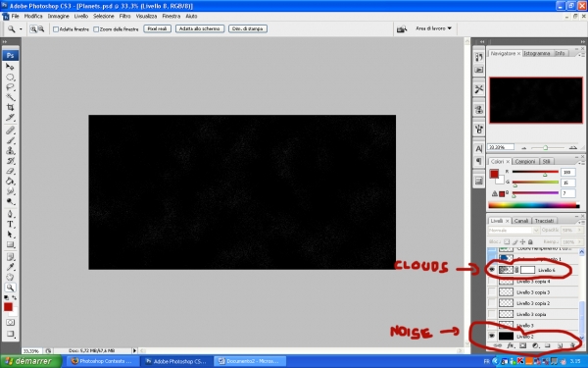Open the Opacità slider arrow
588x368 pixels.
pos(580,231)
